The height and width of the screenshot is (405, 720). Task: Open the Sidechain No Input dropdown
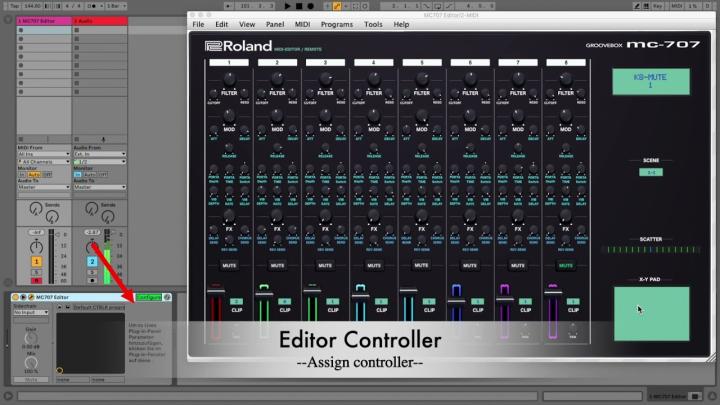[31, 312]
